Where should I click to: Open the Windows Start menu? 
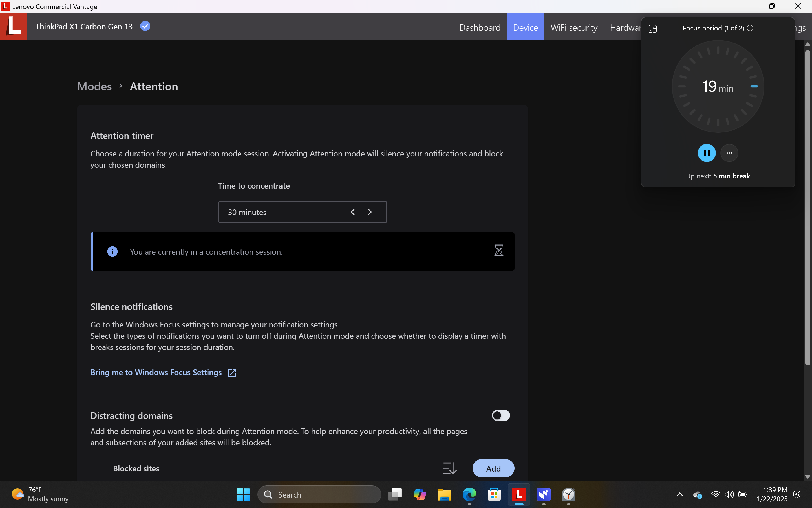click(x=243, y=494)
